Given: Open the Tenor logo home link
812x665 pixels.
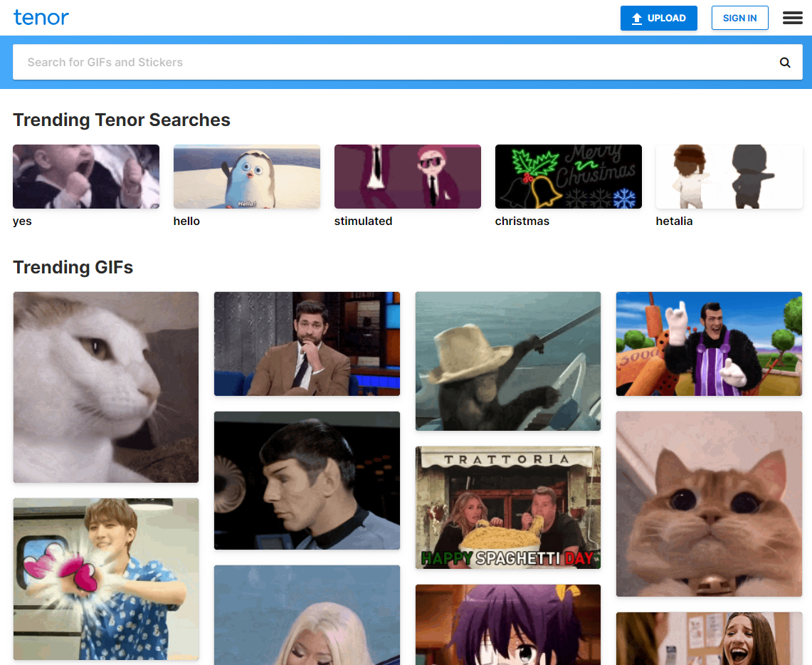Looking at the screenshot, I should coord(41,18).
